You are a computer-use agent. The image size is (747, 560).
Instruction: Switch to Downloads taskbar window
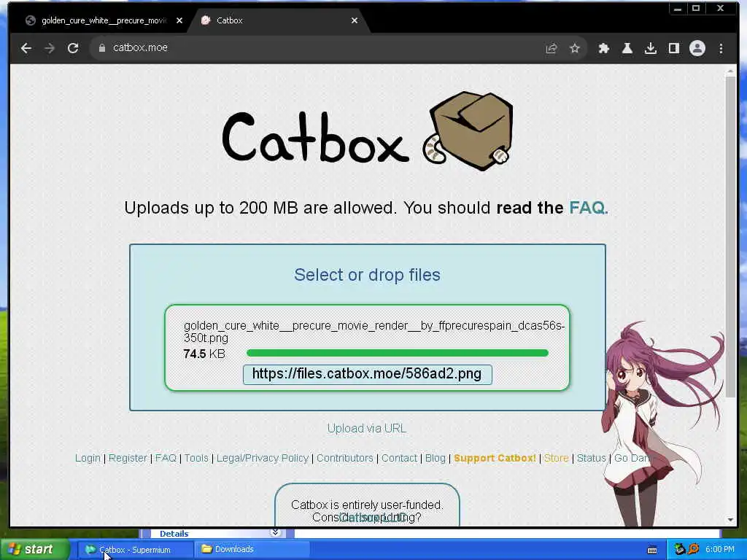[252, 550]
